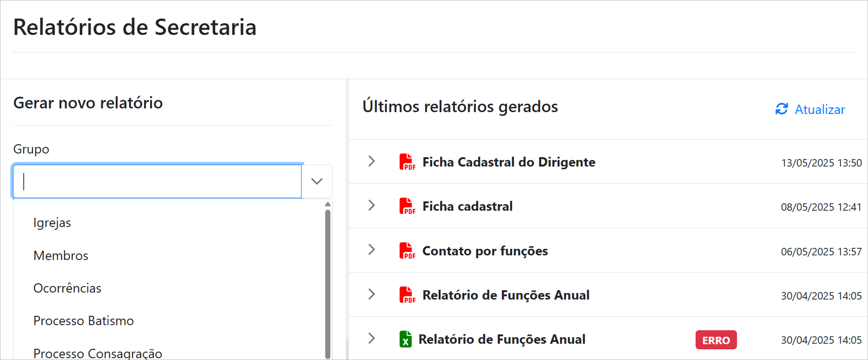
Task: Click the red ERRO badge
Action: (x=716, y=340)
